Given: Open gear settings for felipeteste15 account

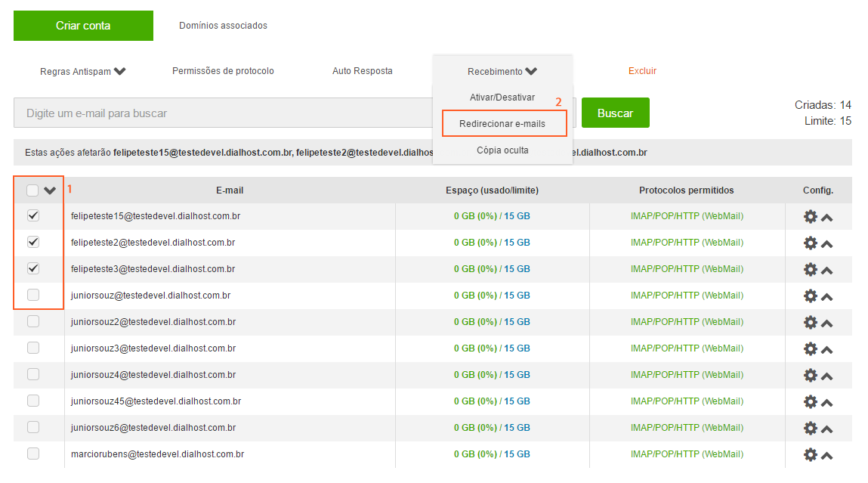Looking at the screenshot, I should point(811,217).
